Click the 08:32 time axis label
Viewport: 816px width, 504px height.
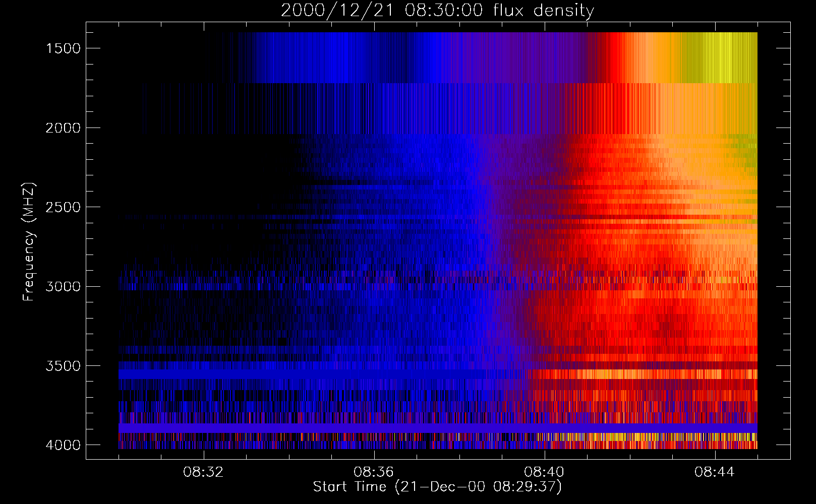click(x=203, y=472)
